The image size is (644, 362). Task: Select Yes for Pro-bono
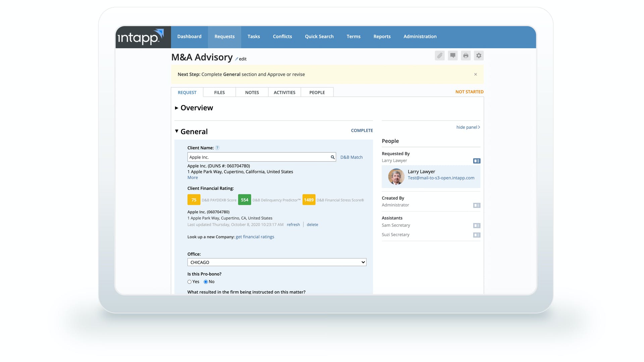(190, 282)
